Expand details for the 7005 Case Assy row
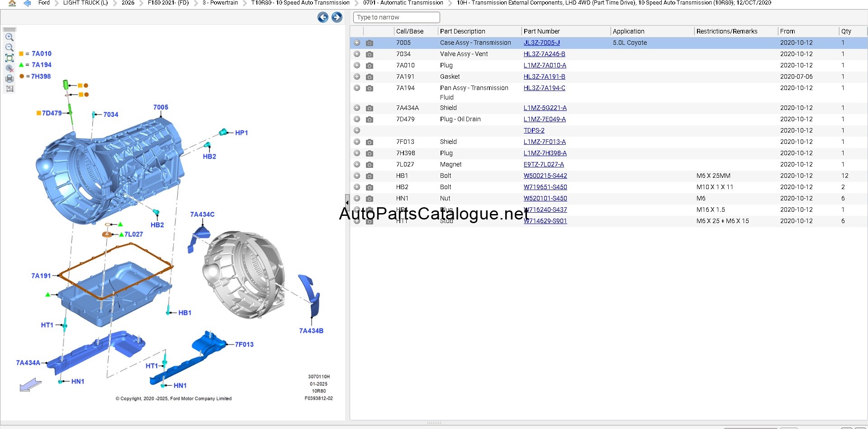Viewport: 868px width, 429px height. pos(357,43)
